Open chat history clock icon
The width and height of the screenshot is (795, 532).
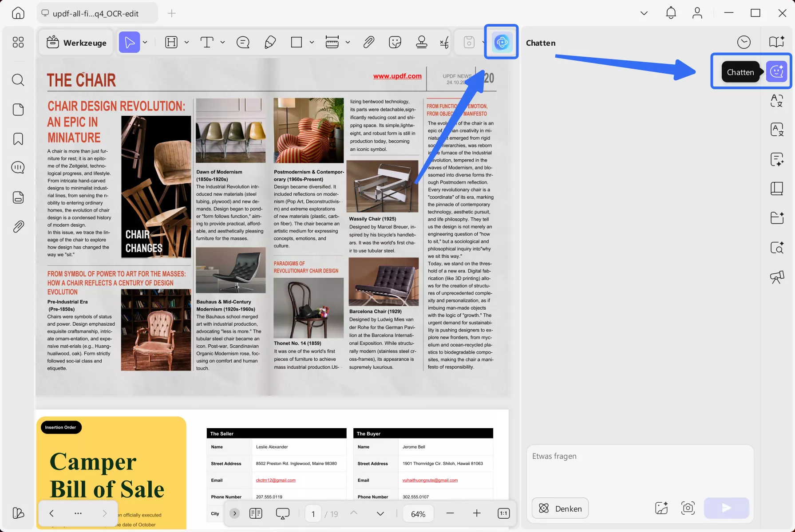click(744, 42)
